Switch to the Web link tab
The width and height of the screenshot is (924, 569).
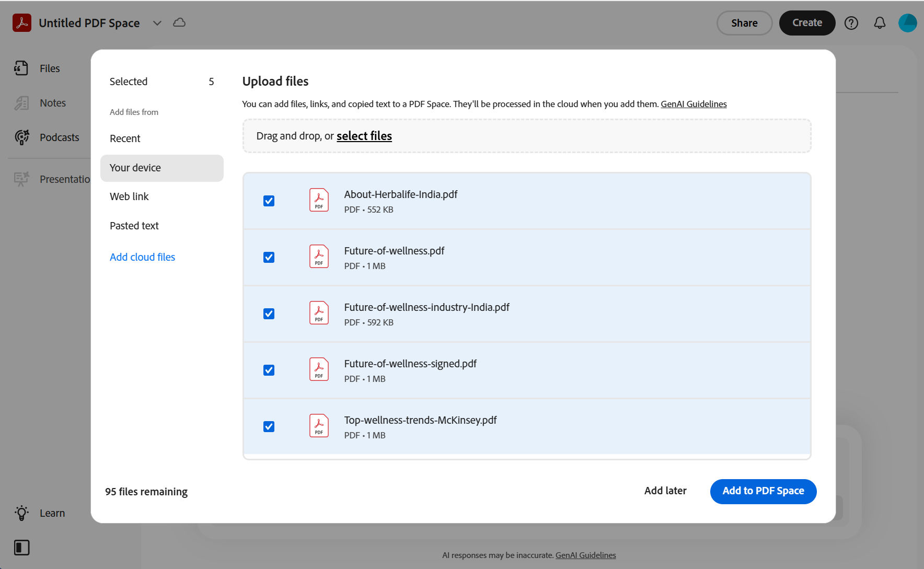(x=129, y=196)
